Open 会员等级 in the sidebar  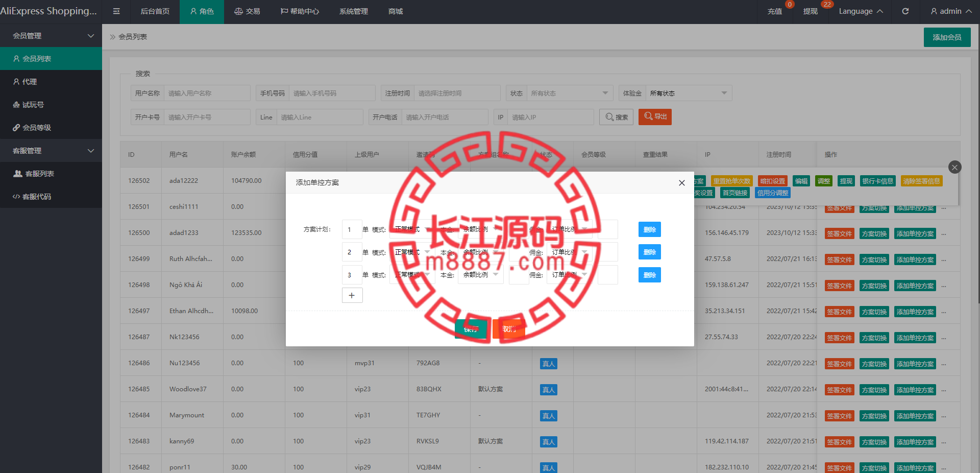point(51,128)
